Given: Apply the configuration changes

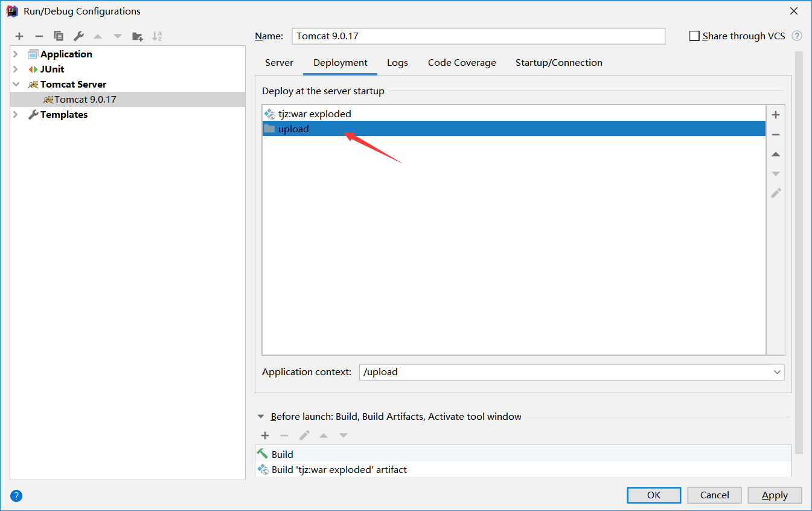Looking at the screenshot, I should click(x=775, y=495).
